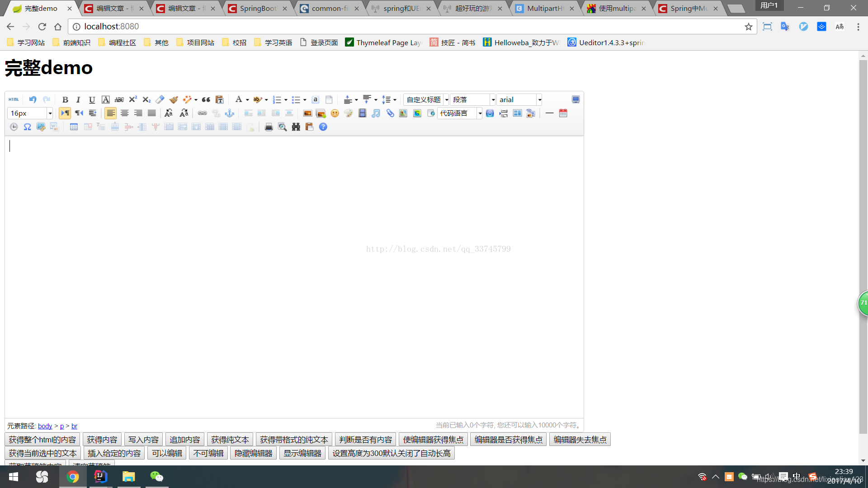Expand the 代码语言 code language dropdown
This screenshot has width=868, height=488.
click(480, 113)
